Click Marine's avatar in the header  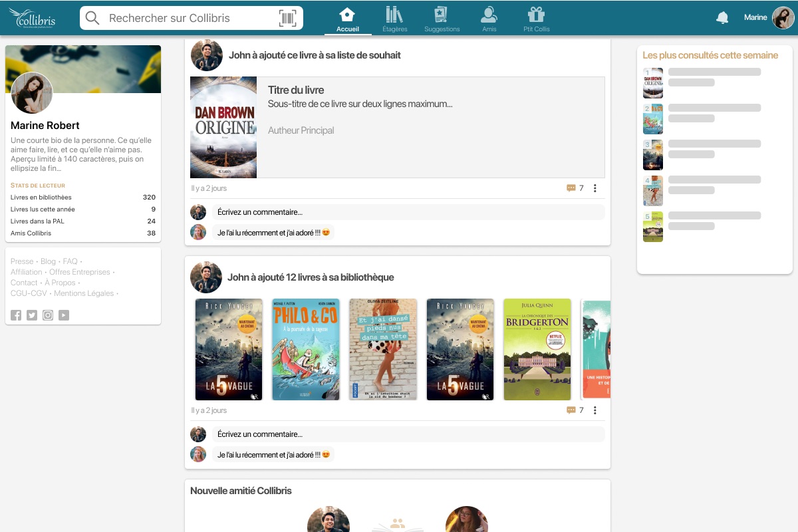783,18
